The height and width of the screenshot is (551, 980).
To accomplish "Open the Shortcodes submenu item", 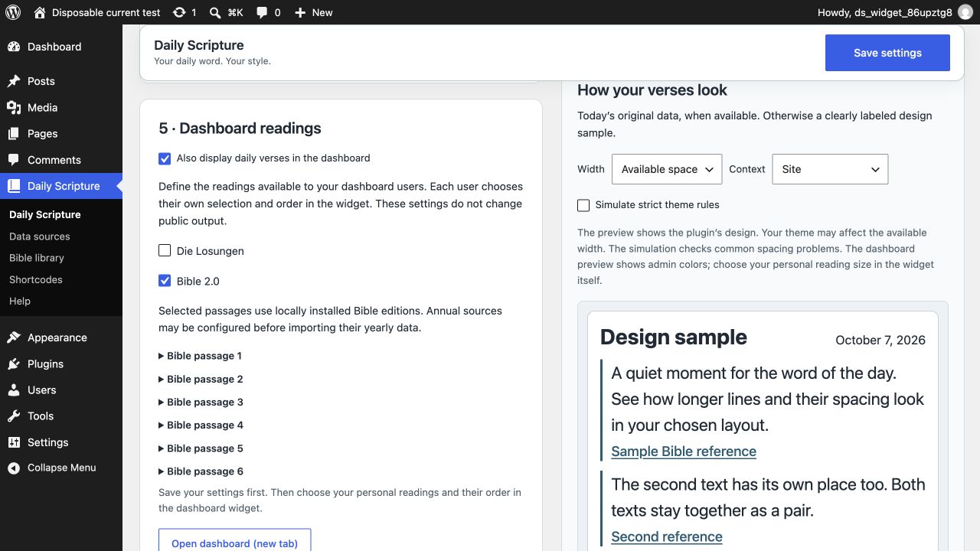I will click(36, 279).
